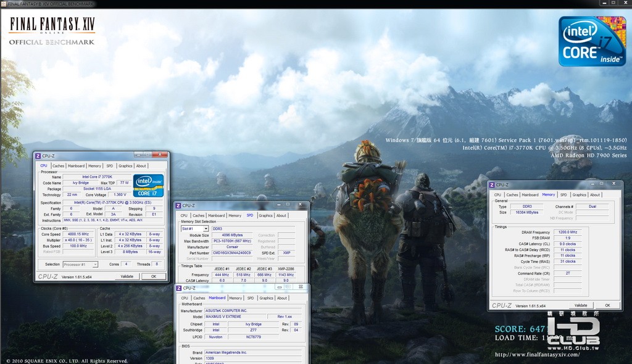Select the SPD tab in the Memory window
The width and height of the screenshot is (632, 364).
[563, 195]
